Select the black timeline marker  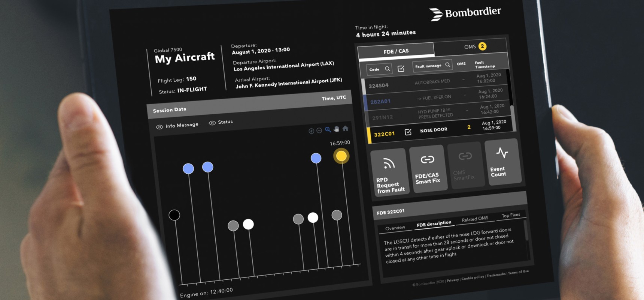(x=174, y=215)
